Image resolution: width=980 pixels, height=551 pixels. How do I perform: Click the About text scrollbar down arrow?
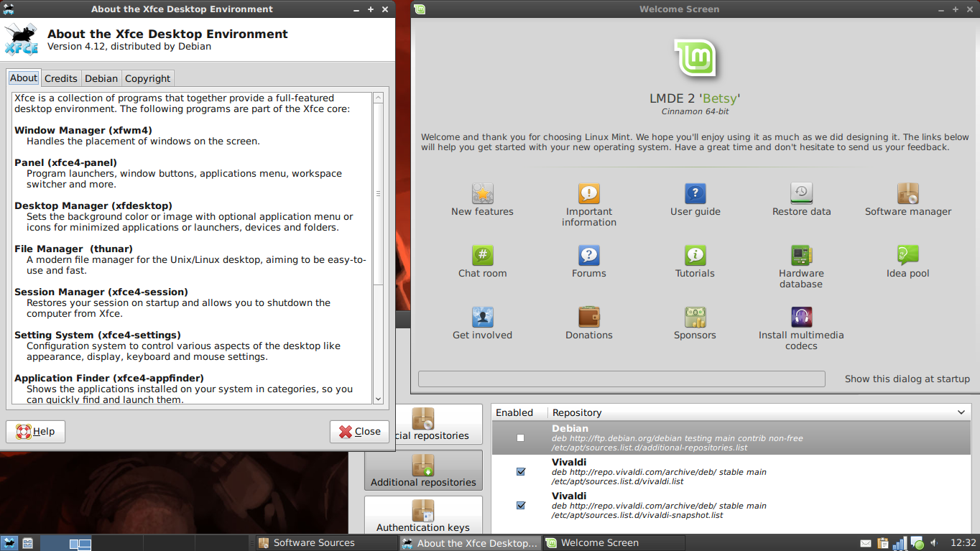[x=379, y=398]
